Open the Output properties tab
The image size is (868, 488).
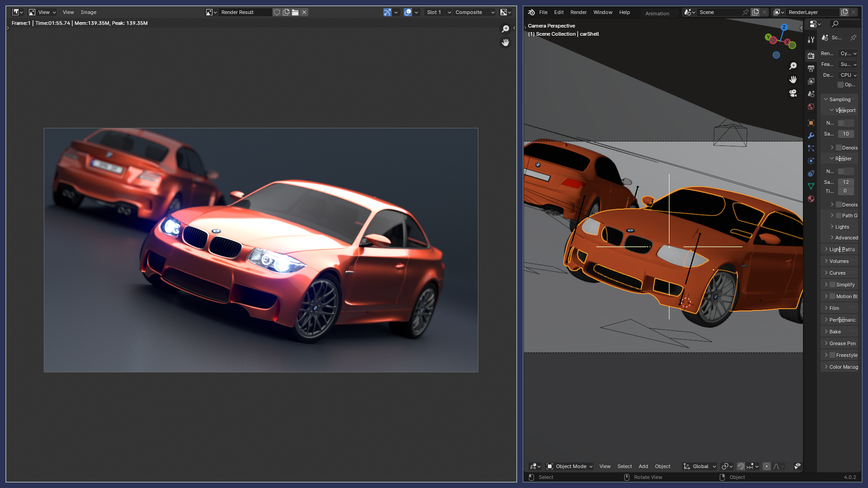[811, 69]
